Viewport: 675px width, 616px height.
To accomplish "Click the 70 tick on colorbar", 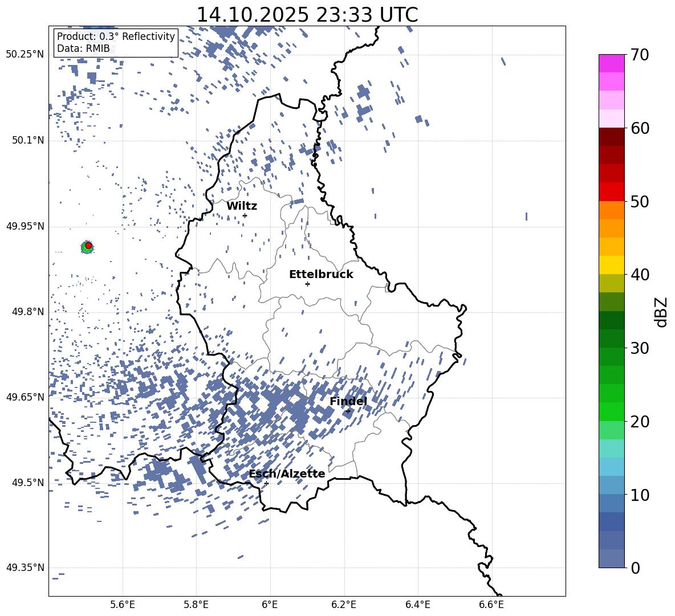I will (x=640, y=55).
